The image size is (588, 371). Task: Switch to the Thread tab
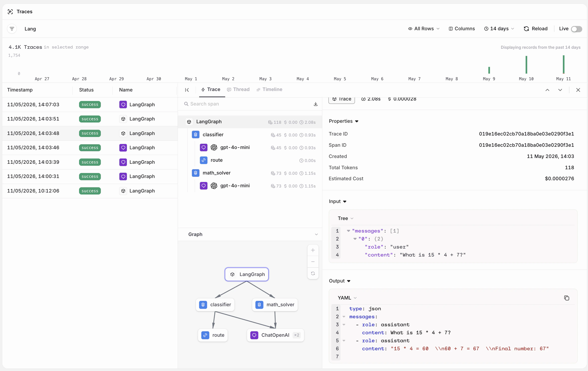pyautogui.click(x=238, y=89)
